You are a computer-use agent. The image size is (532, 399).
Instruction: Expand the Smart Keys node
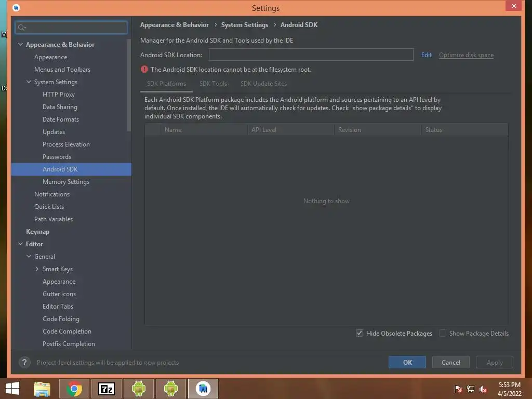37,269
